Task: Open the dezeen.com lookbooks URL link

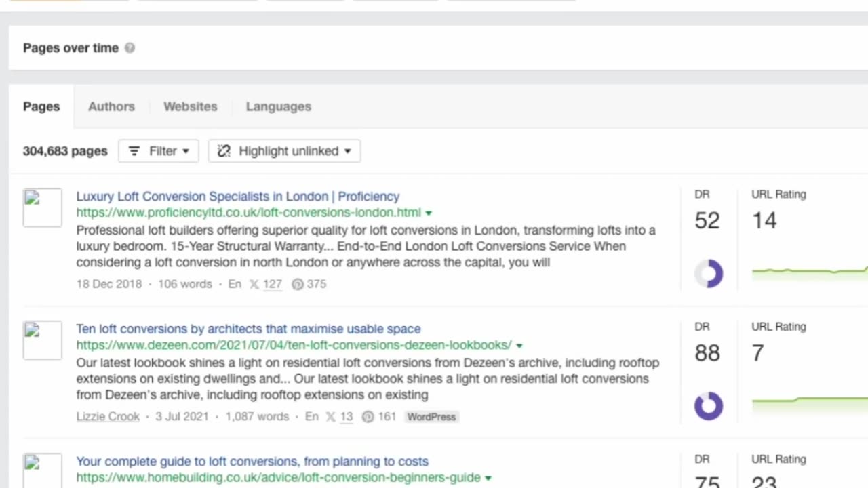Action: (294, 345)
